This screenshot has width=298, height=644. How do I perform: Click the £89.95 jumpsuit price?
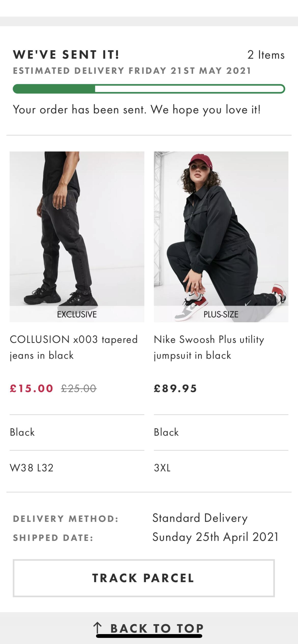tap(175, 388)
